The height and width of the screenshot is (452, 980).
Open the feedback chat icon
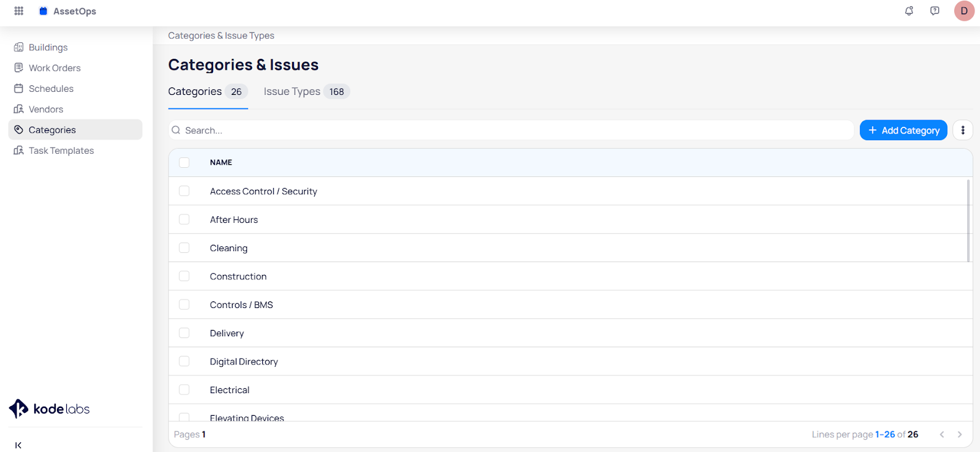click(935, 11)
